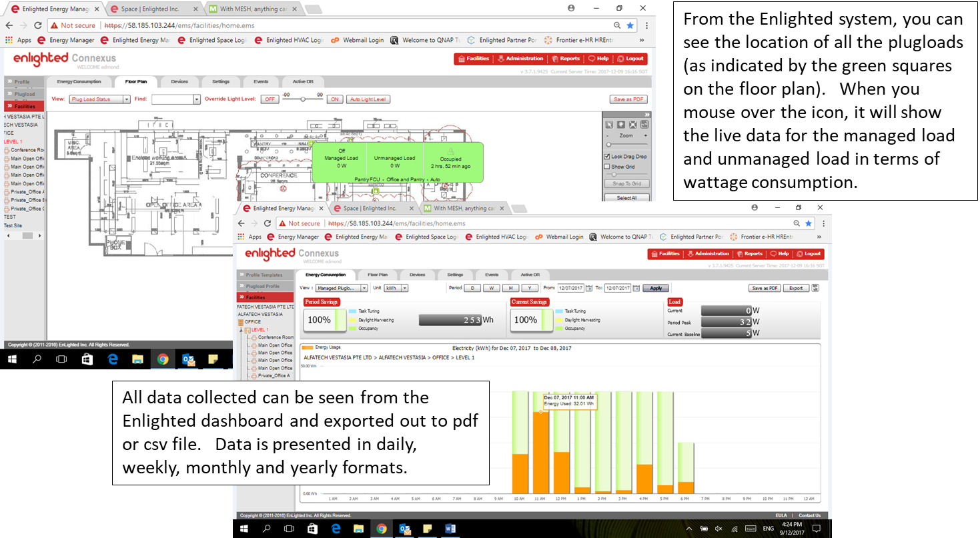This screenshot has width=980, height=538.
Task: Click the Zoom slider handle in floor plan toolbox
Action: click(x=608, y=145)
